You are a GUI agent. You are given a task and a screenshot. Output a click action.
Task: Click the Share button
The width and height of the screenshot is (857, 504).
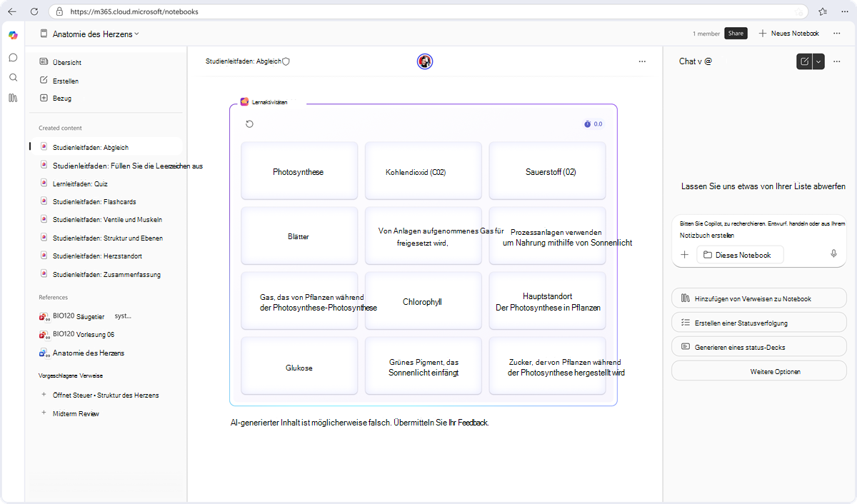click(736, 34)
